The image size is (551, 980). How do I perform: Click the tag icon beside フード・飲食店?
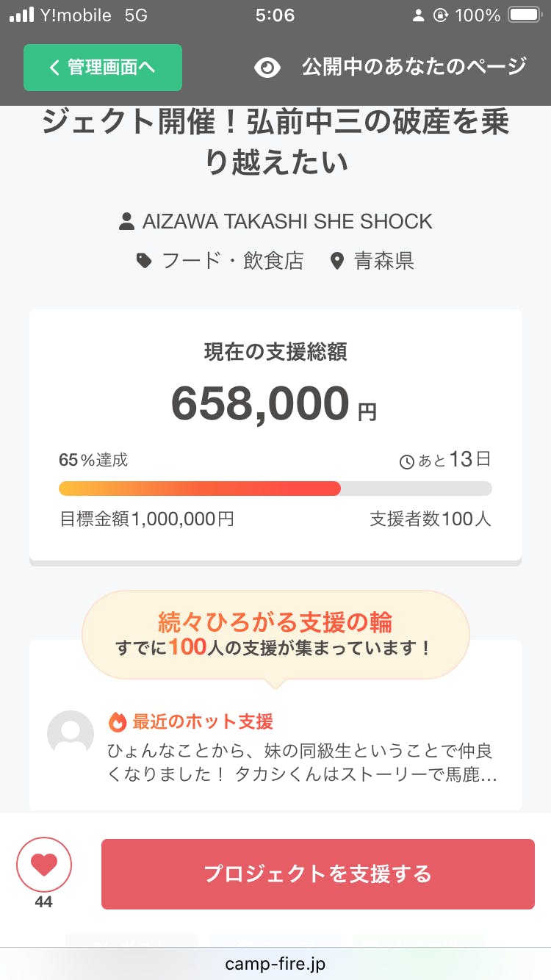click(145, 261)
